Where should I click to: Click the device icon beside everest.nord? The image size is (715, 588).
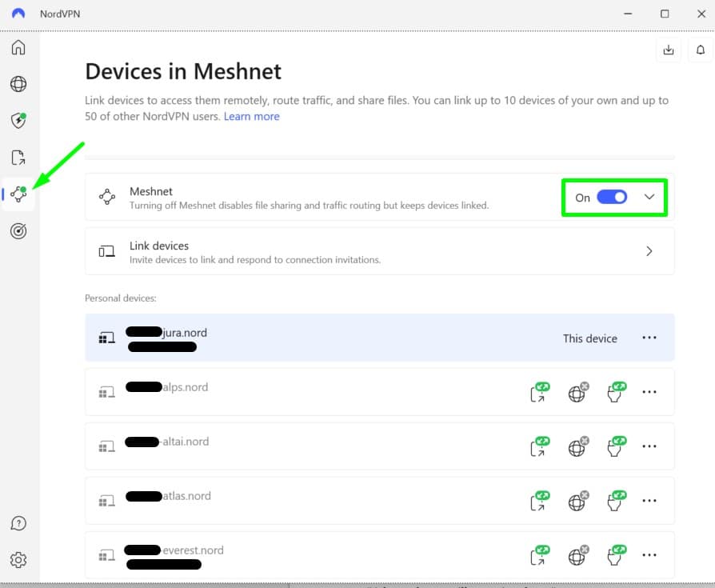[x=107, y=555]
